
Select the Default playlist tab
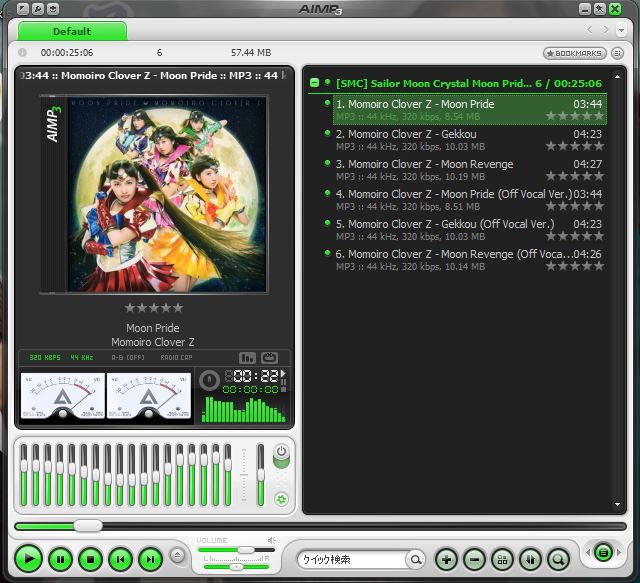click(72, 31)
